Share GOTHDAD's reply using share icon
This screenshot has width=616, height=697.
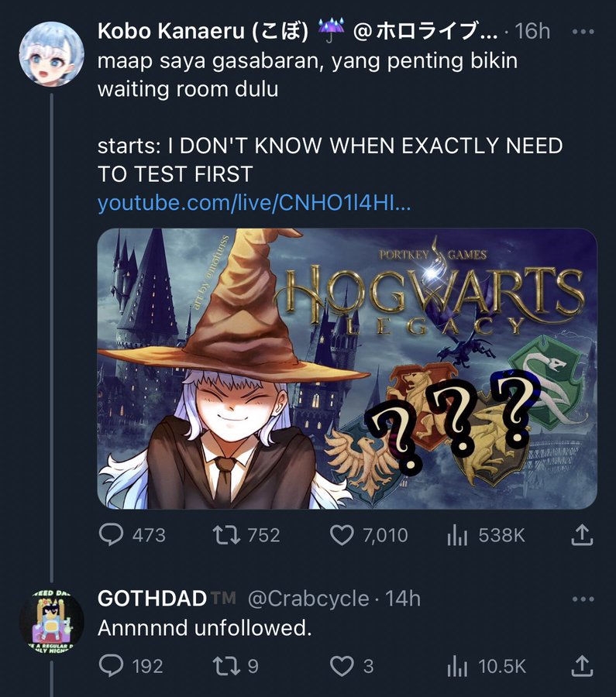coord(582,665)
